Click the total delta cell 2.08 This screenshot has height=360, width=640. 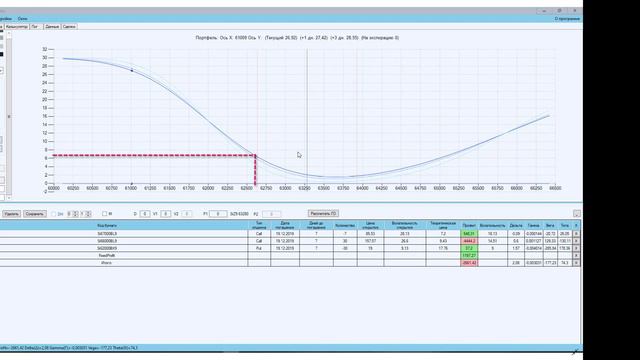pos(516,263)
